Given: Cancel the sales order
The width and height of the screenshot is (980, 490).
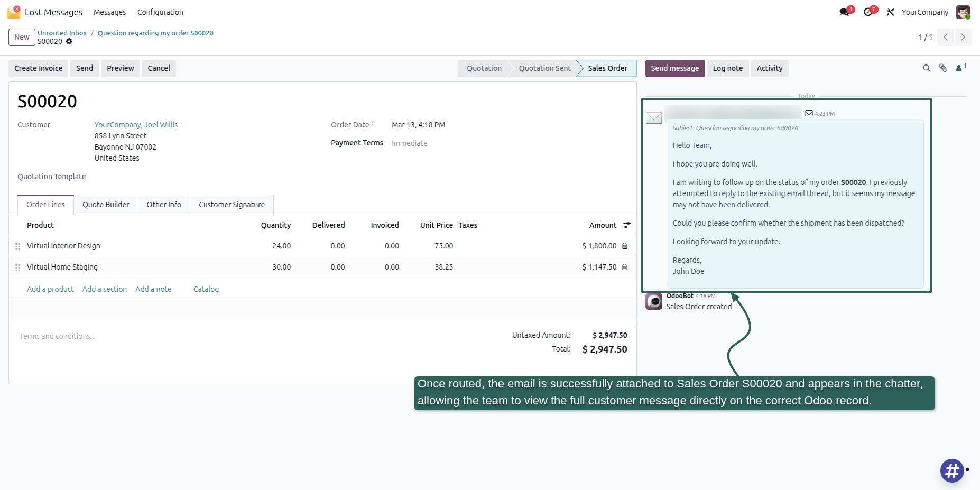Looking at the screenshot, I should (x=159, y=68).
